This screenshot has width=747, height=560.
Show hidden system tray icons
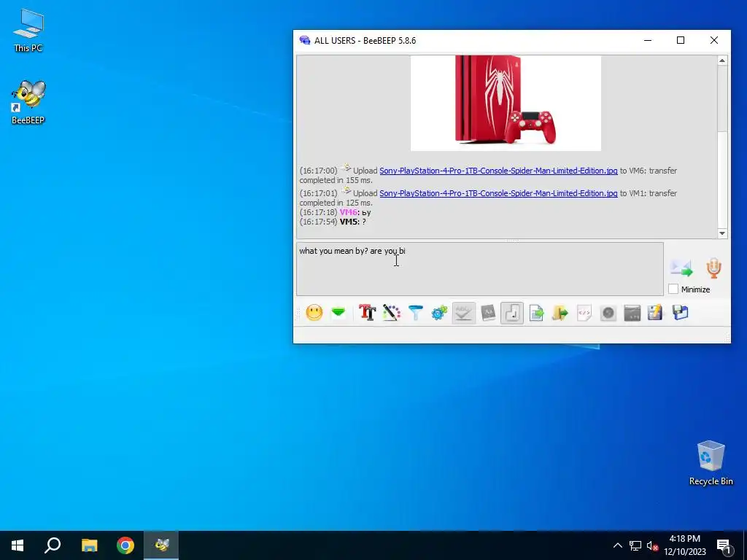tap(617, 545)
